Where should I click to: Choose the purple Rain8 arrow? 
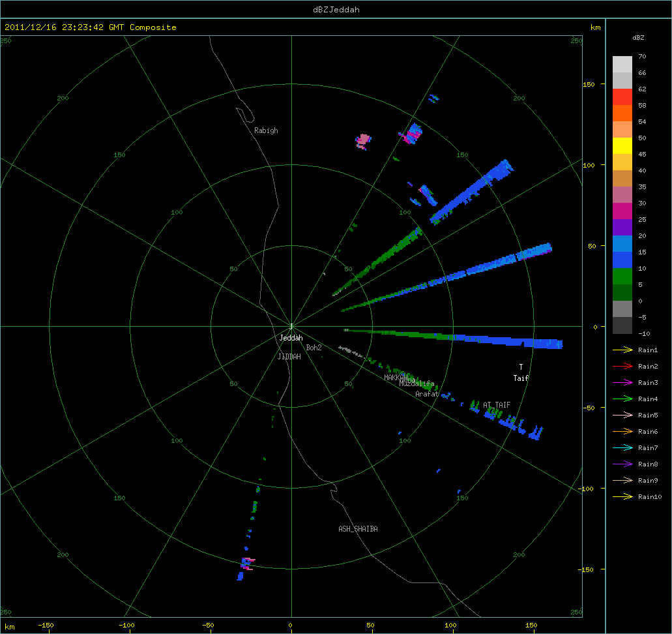coord(622,464)
